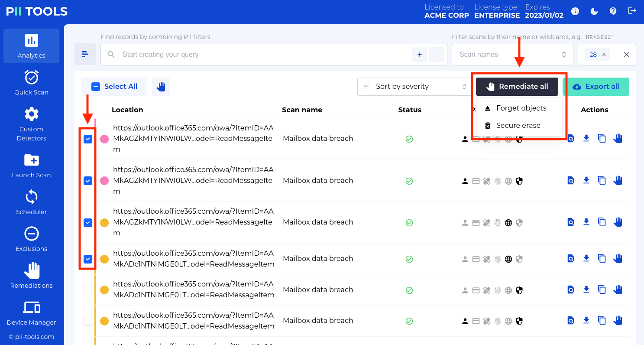This screenshot has width=644, height=345.
Task: Open the Analytics sidebar section
Action: click(x=32, y=46)
